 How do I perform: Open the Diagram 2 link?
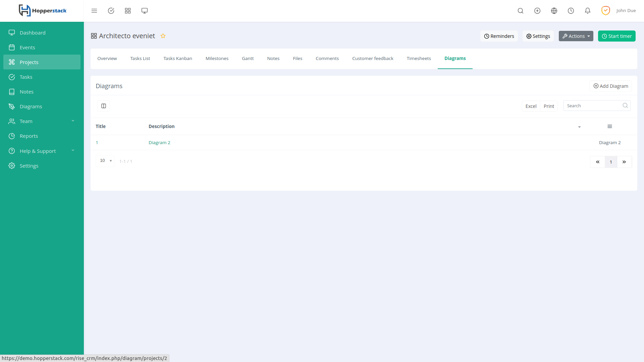click(159, 142)
